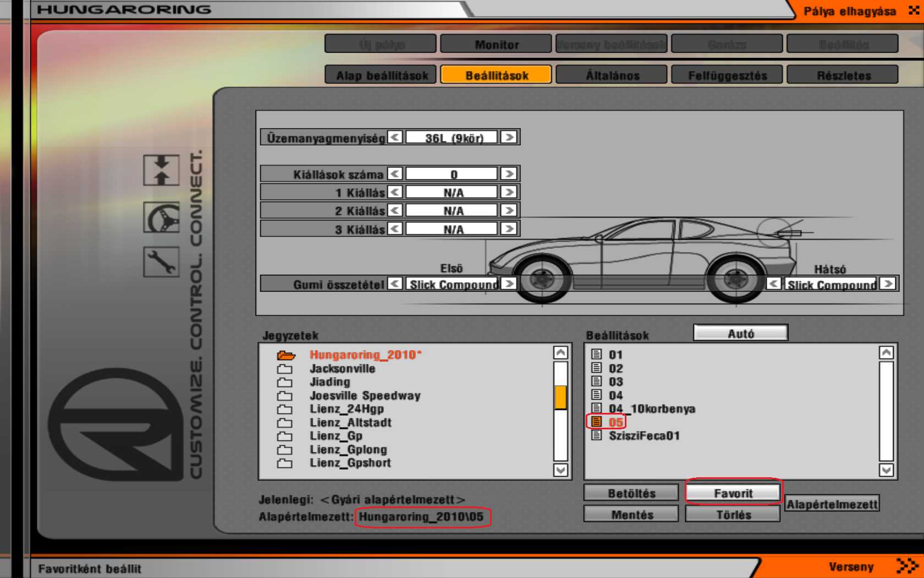Click the document icon of setup 03

597,381
